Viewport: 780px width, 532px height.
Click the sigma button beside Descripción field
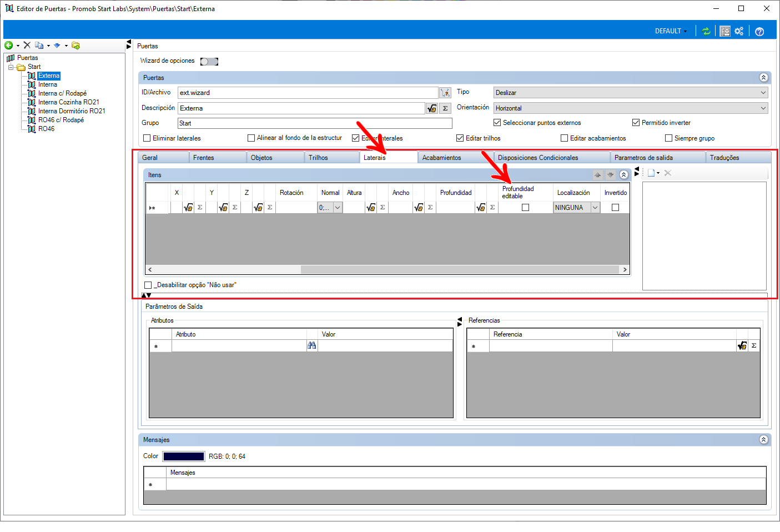[445, 108]
